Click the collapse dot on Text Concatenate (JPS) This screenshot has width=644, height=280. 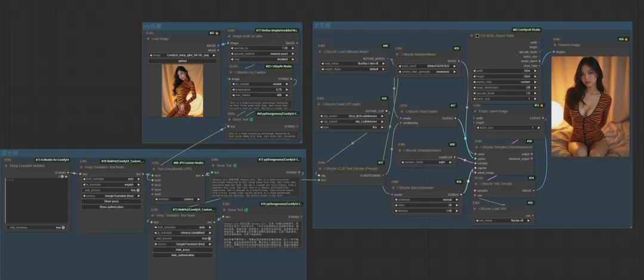(154, 168)
